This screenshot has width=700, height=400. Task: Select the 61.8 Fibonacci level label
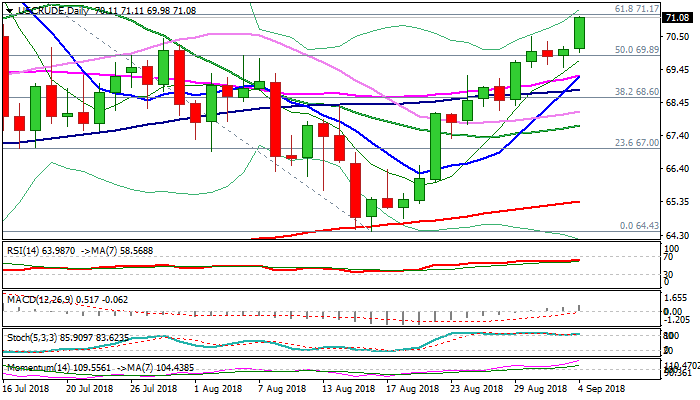click(635, 8)
